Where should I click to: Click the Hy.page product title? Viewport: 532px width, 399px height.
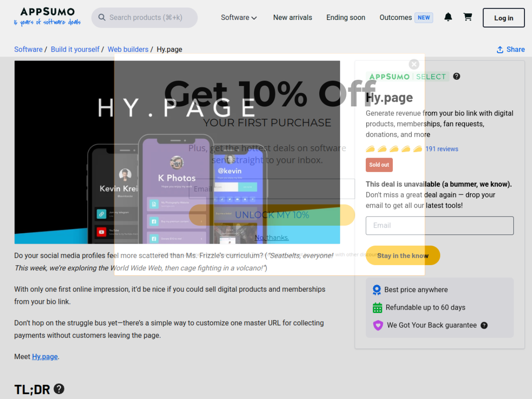[389, 98]
